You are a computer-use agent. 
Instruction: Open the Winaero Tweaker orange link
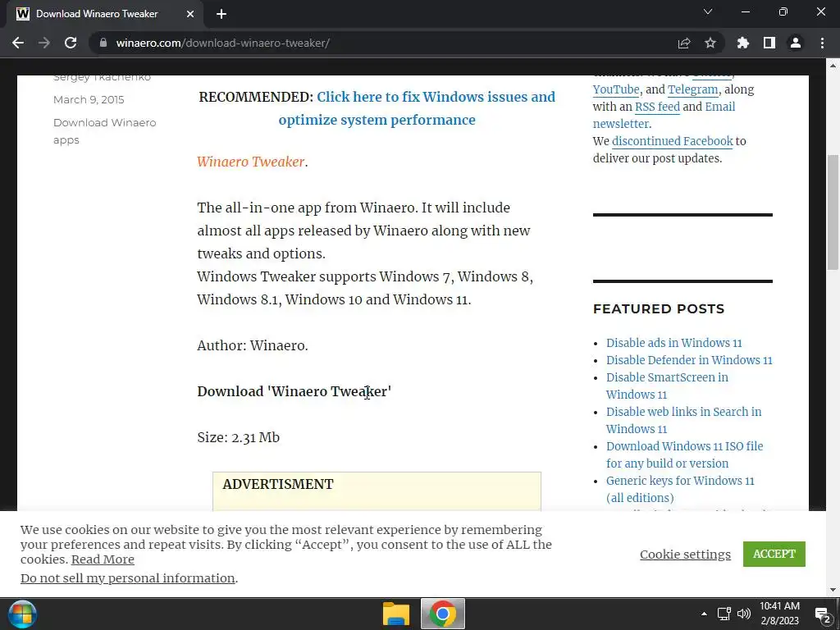[251, 162]
